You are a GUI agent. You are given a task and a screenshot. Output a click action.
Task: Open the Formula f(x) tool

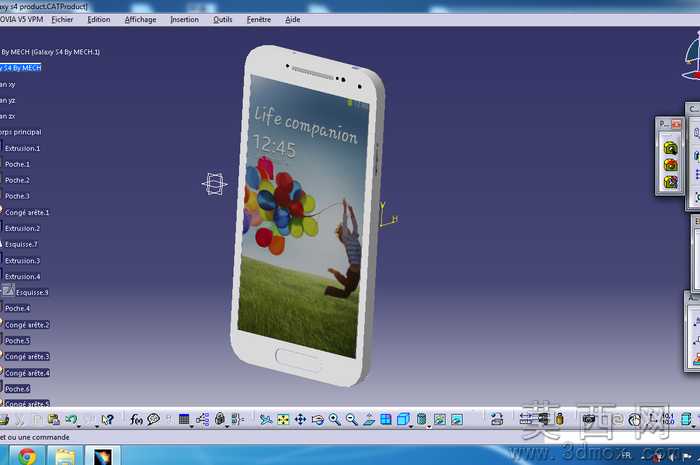136,419
